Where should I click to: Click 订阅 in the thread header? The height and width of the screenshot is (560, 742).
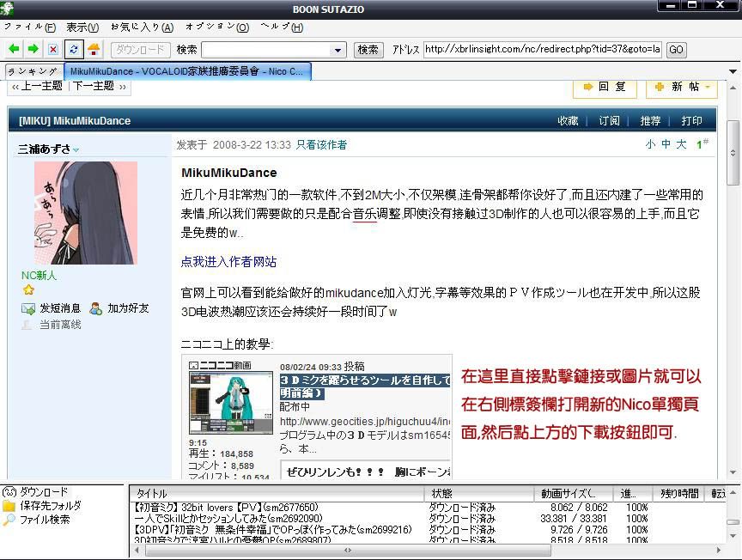pyautogui.click(x=609, y=121)
